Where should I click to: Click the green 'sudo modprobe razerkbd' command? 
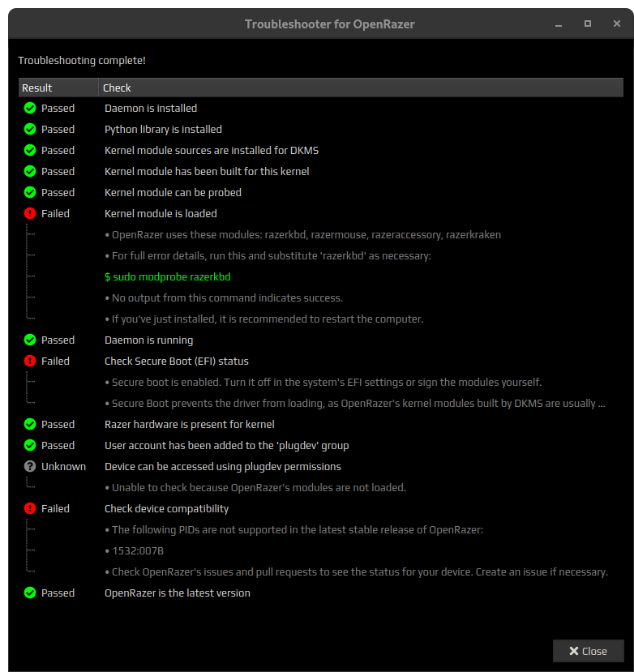[x=168, y=277]
